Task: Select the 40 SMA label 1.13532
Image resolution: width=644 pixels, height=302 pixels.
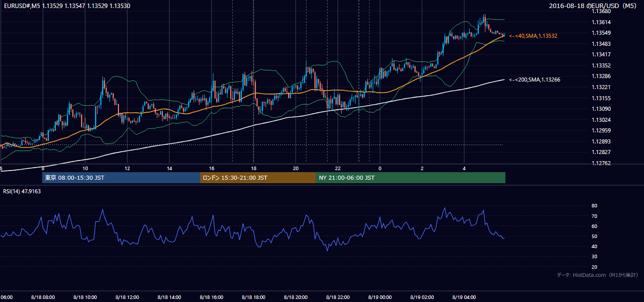Action: click(533, 36)
